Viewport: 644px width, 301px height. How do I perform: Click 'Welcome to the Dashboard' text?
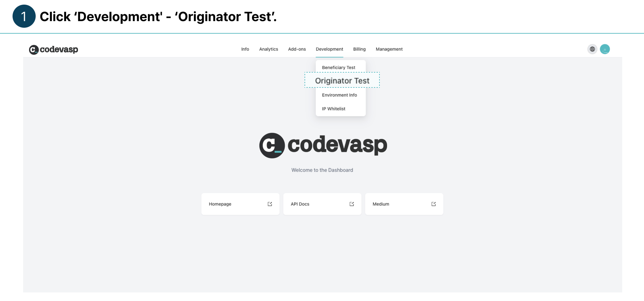tap(322, 170)
